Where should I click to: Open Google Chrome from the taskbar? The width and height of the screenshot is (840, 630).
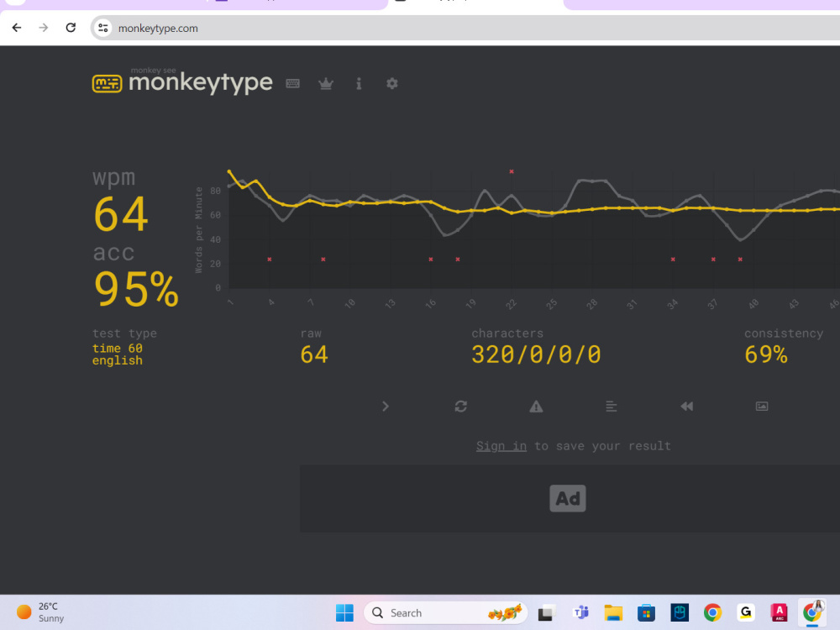tap(712, 612)
